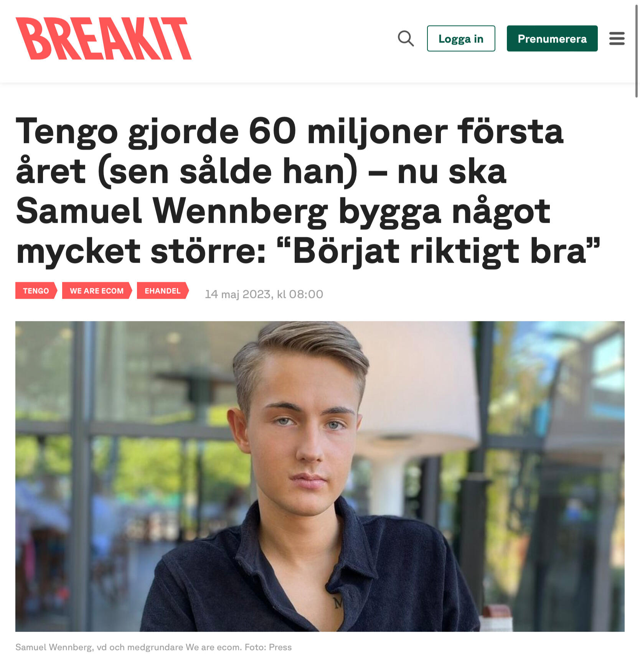Go to homepage via Breakit logo
The image size is (640, 672).
click(x=104, y=38)
